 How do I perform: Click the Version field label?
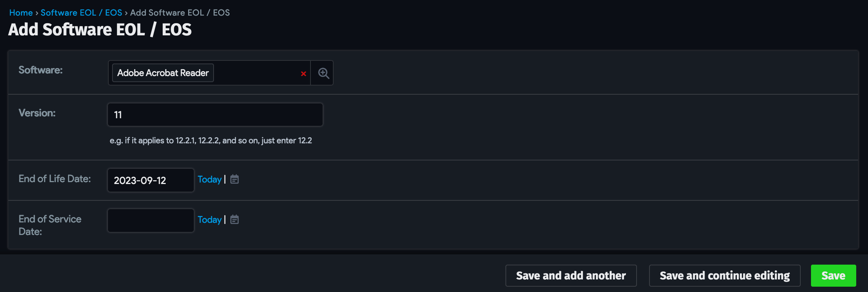(37, 113)
